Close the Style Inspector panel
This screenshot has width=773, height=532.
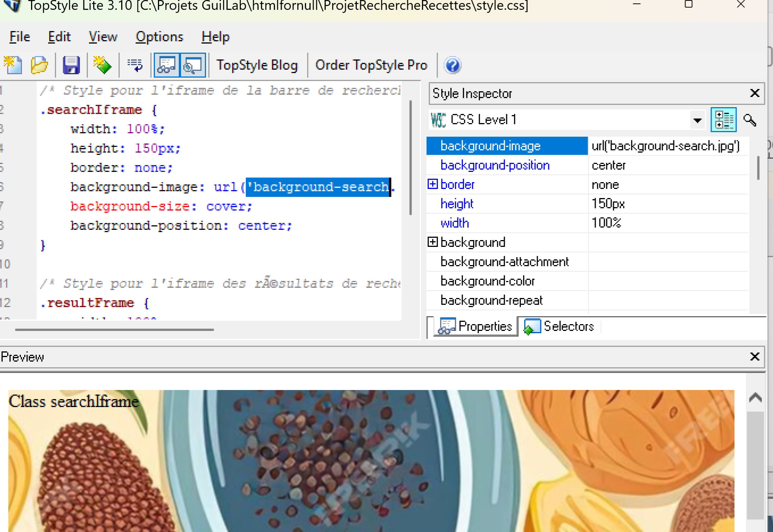click(754, 93)
